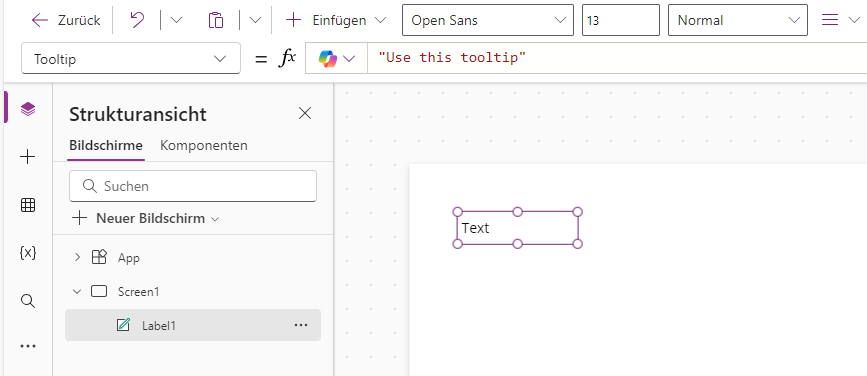Click the font size field showing 13

click(620, 20)
